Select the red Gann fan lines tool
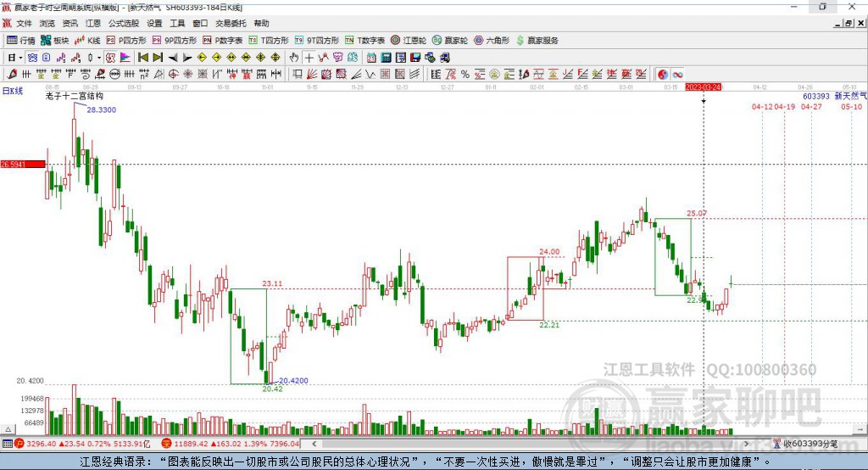 (x=312, y=75)
